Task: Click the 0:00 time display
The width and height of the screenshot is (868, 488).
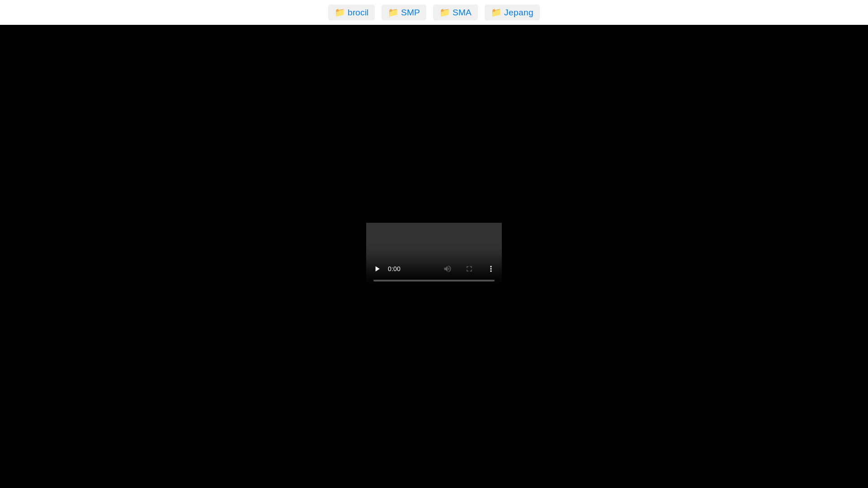Action: 394,269
